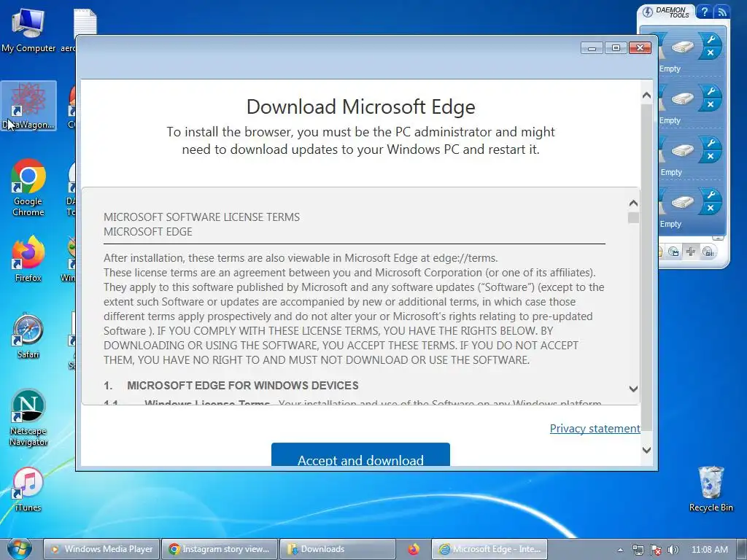The image size is (747, 560).
Task: Open the Privacy statement link
Action: 595,429
